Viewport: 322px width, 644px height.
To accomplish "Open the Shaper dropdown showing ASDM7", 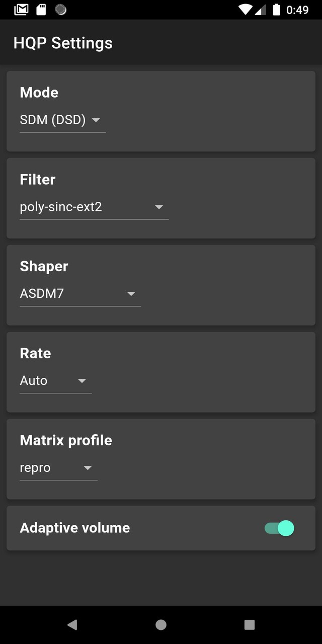I will [x=79, y=294].
